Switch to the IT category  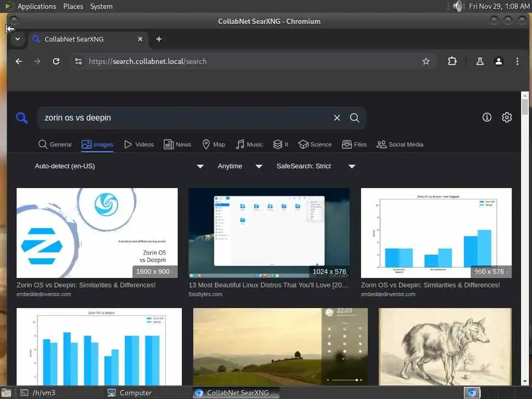pos(281,144)
